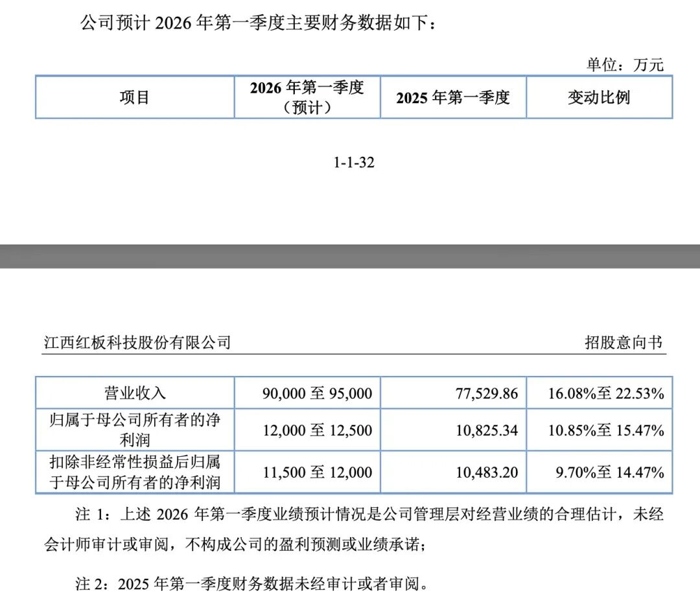Viewport: 700px width, 604px height.
Task: Click the 2025年第一季度 column header
Action: pyautogui.click(x=453, y=97)
